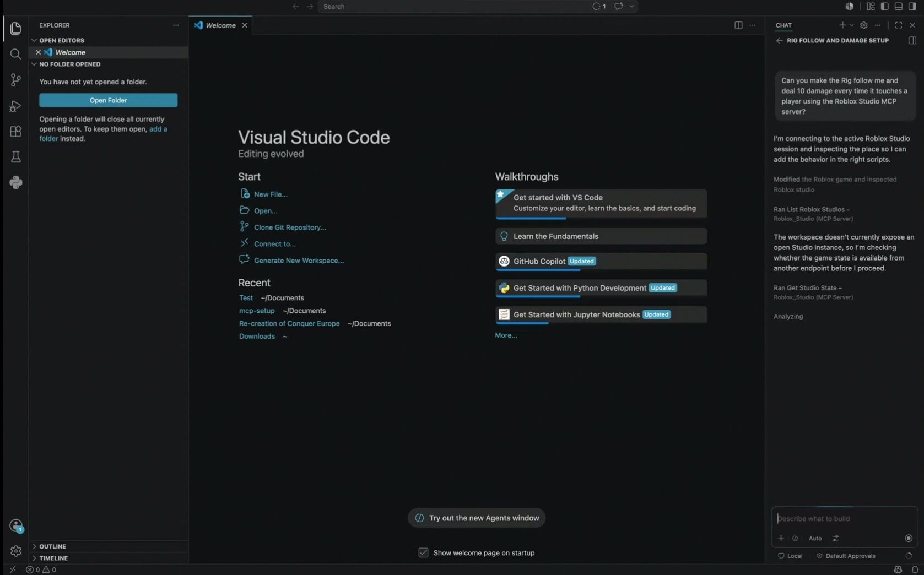Screen dimensions: 924x575
Task: Select the Welcome editor tab
Action: pyautogui.click(x=220, y=25)
